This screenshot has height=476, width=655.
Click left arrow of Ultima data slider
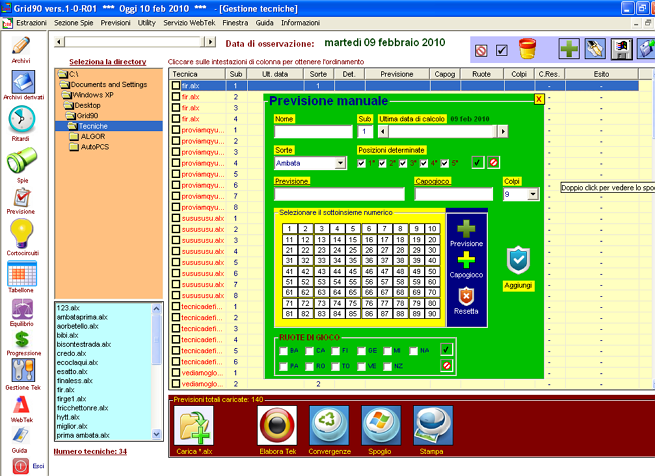[383, 132]
